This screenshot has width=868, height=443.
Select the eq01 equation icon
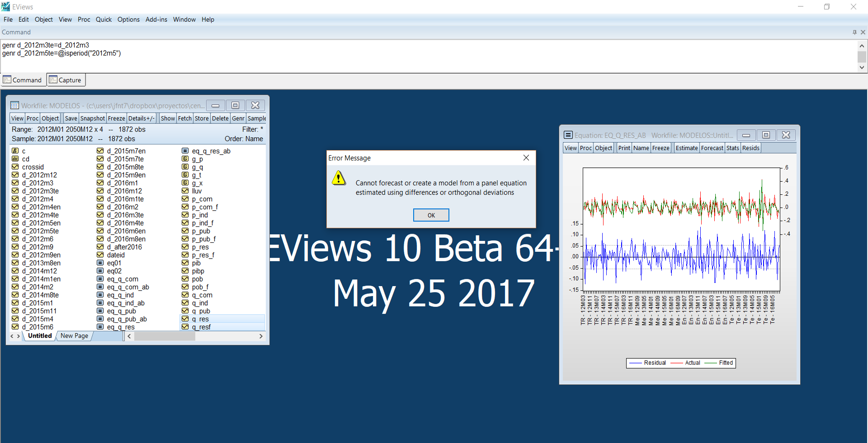coord(100,263)
